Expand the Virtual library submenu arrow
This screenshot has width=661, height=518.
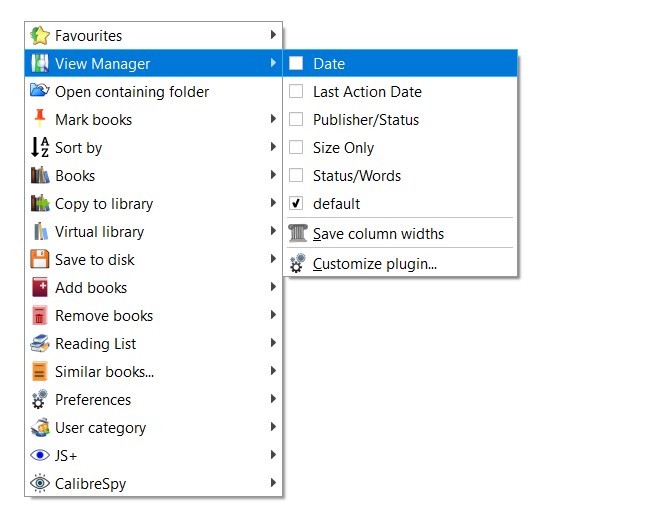coord(273,232)
